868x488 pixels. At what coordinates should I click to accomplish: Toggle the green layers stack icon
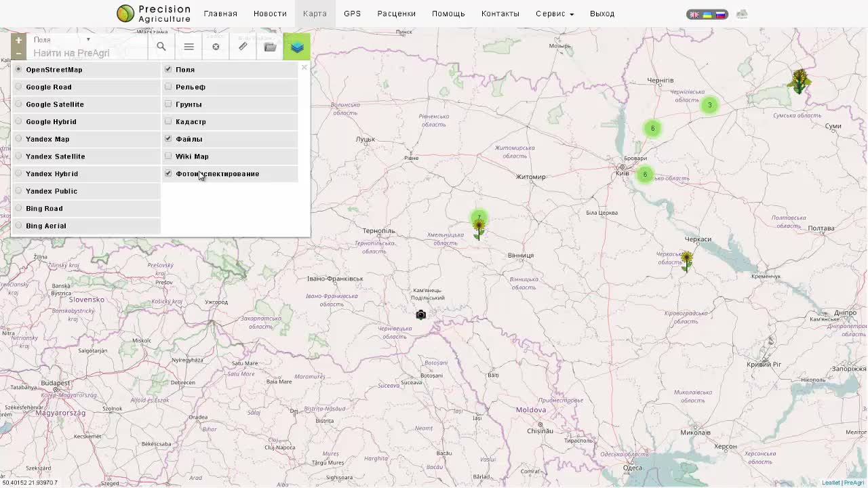pyautogui.click(x=297, y=47)
